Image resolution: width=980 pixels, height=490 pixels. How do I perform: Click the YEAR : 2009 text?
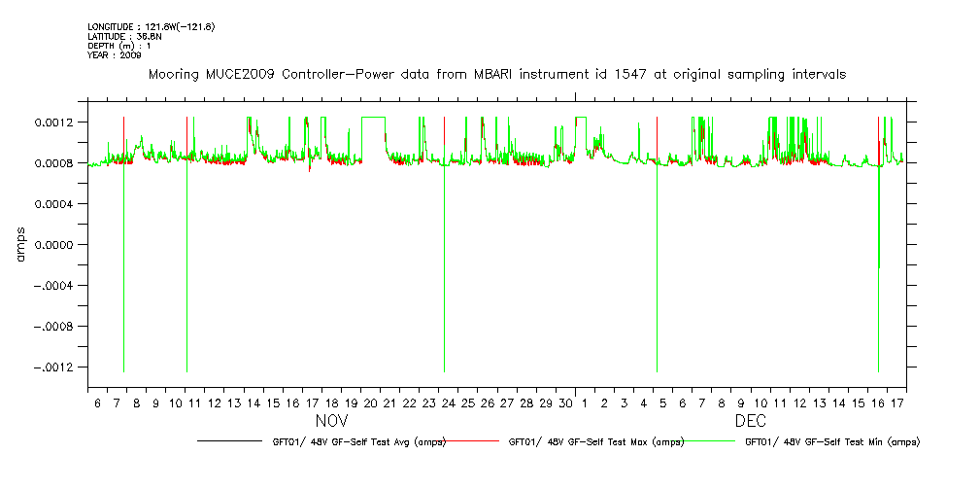(x=115, y=55)
